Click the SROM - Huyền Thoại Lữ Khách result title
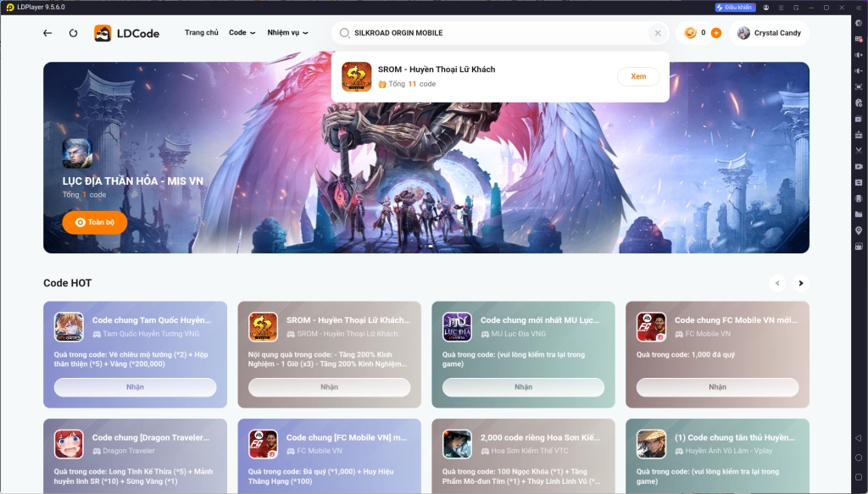This screenshot has width=868, height=494. click(437, 69)
